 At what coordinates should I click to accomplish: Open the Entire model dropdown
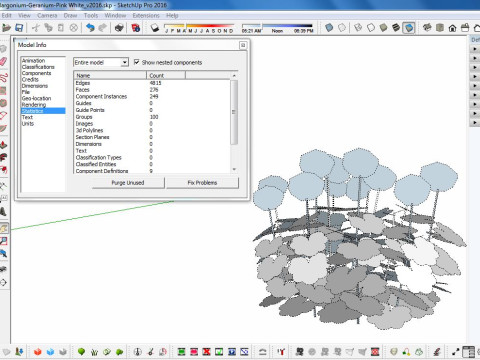tap(101, 62)
